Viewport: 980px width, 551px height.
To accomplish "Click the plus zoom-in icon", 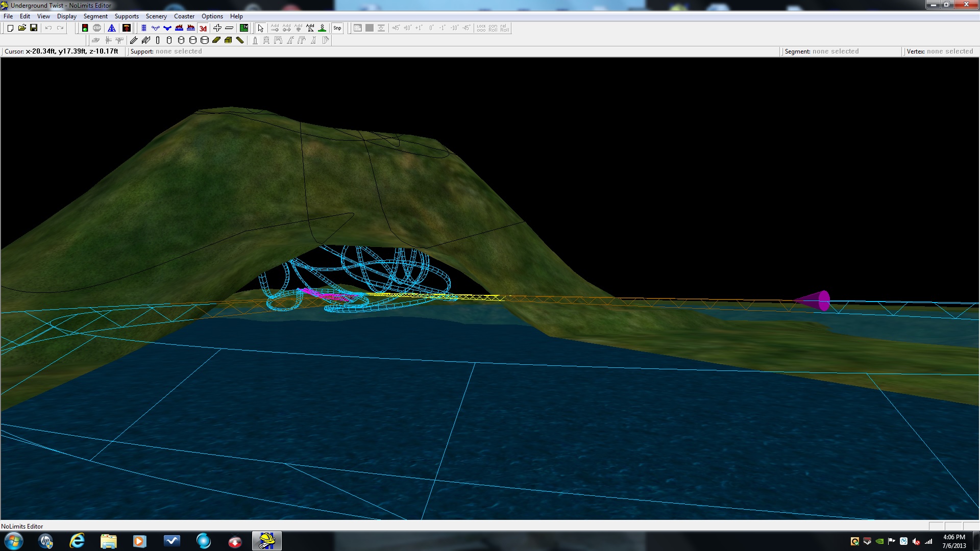I will pyautogui.click(x=217, y=28).
